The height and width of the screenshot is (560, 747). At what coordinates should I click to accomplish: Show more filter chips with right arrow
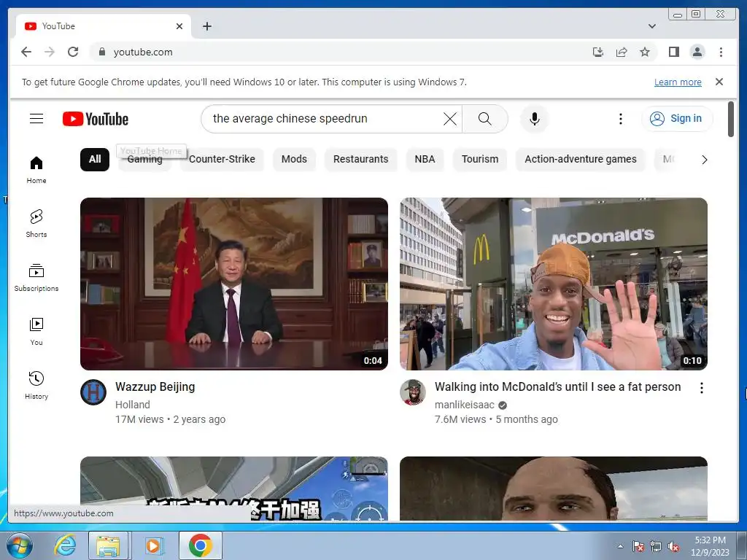(x=704, y=160)
